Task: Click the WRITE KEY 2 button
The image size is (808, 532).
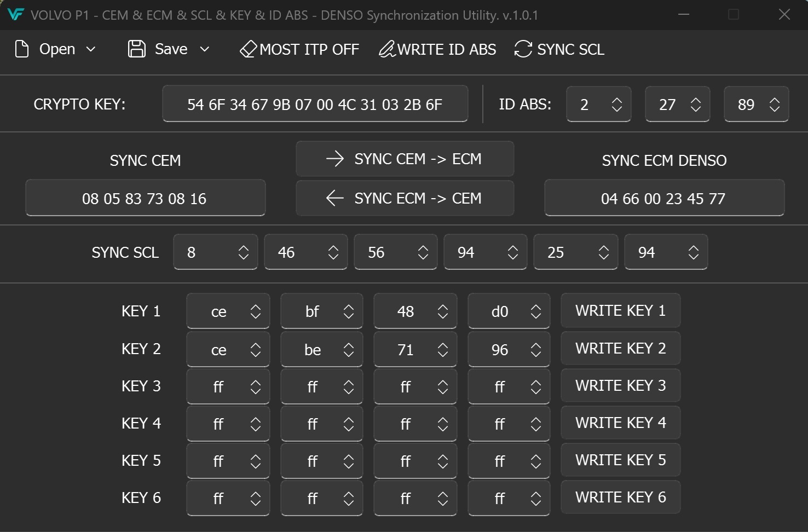Action: click(x=621, y=348)
